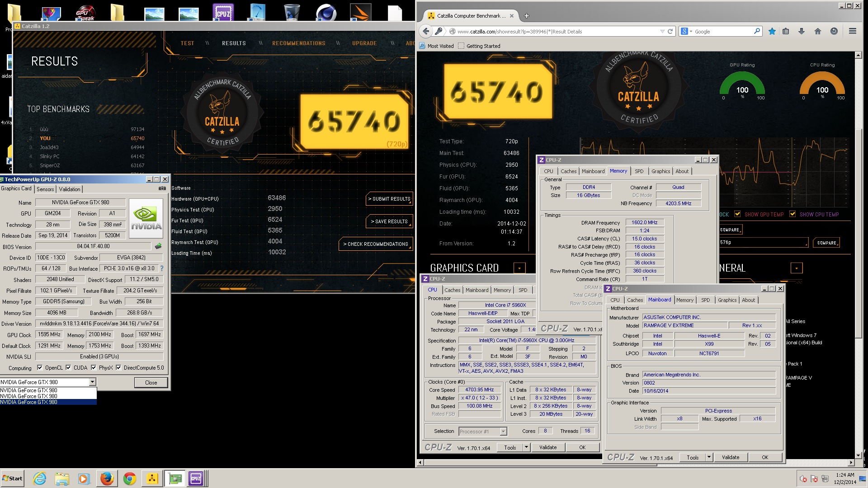Click SUBMIT RESULTS button in Catzilla

click(389, 199)
